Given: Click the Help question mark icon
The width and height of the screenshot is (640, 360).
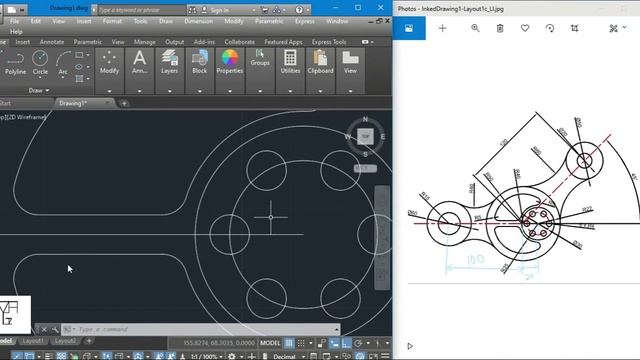Looking at the screenshot, I should 299,9.
